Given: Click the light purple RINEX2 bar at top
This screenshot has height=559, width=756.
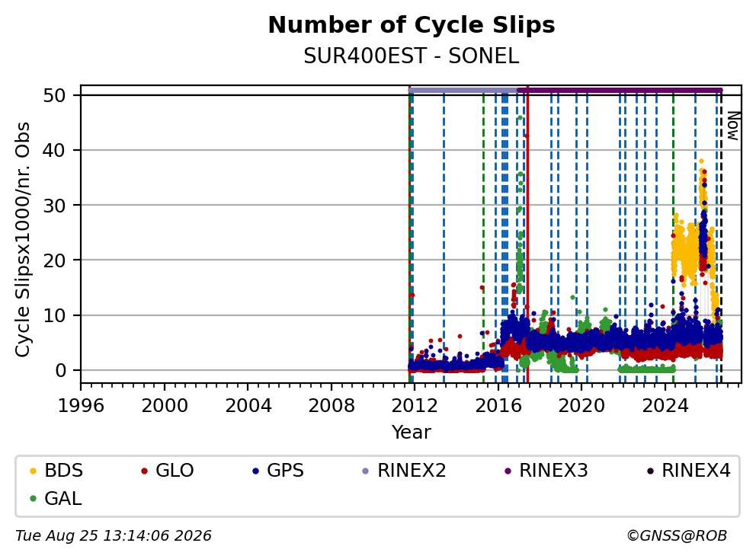Looking at the screenshot, I should pos(463,90).
